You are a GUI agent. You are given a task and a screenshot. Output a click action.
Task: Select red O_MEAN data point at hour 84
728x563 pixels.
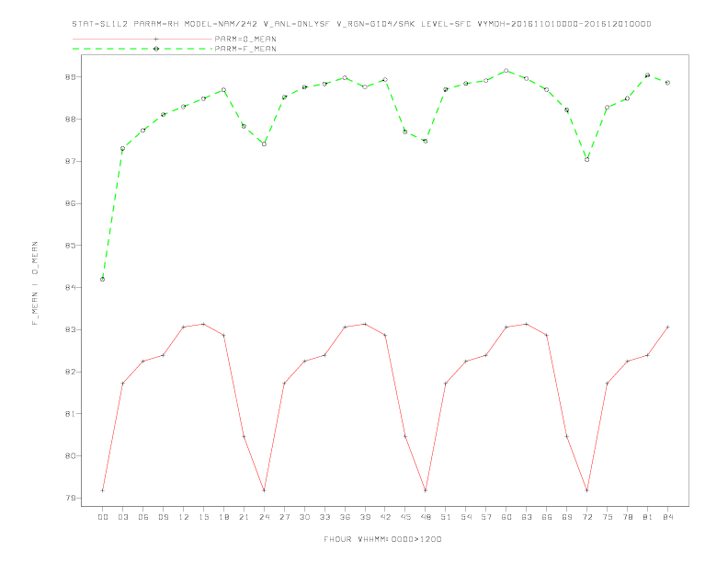tap(667, 327)
